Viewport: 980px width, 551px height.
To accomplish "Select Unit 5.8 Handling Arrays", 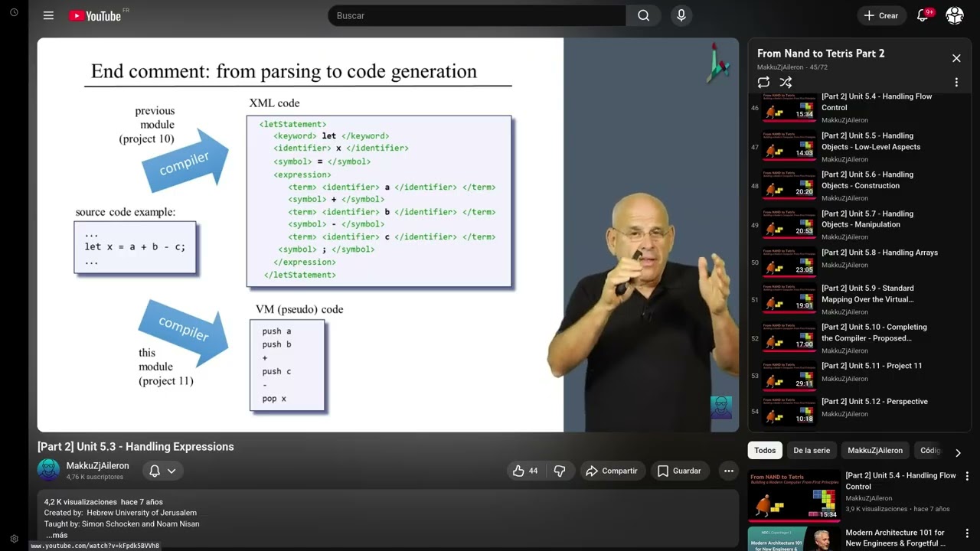I will [859, 262].
